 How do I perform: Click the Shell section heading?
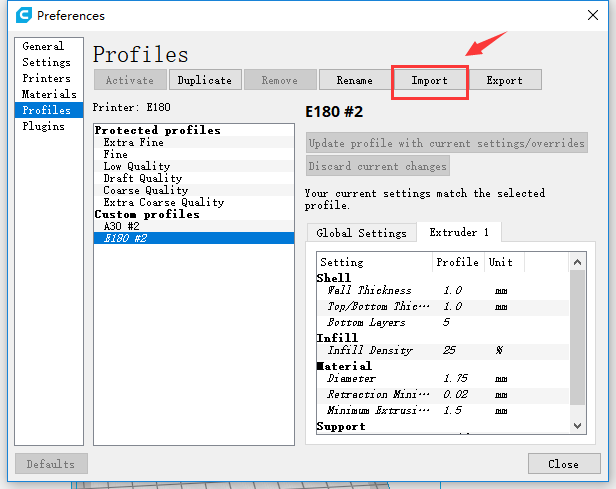[x=334, y=278]
